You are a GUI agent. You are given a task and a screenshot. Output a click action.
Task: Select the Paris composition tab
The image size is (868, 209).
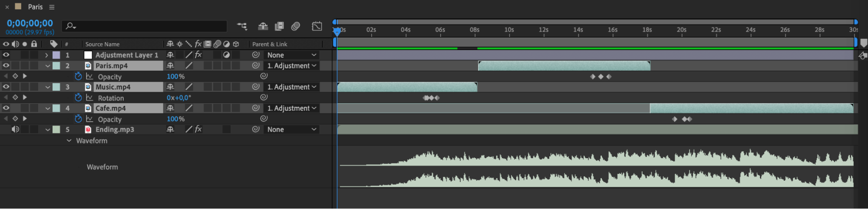(35, 7)
